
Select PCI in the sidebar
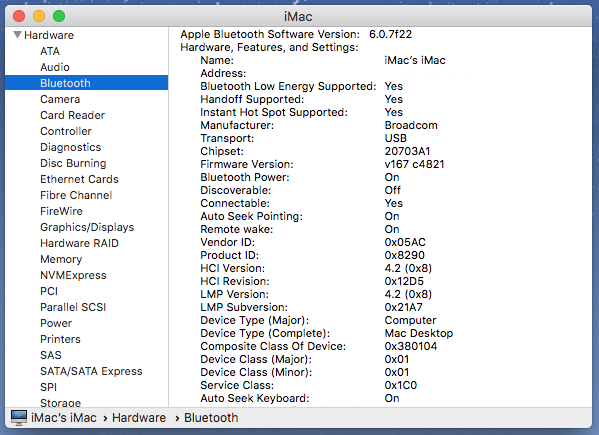point(49,291)
